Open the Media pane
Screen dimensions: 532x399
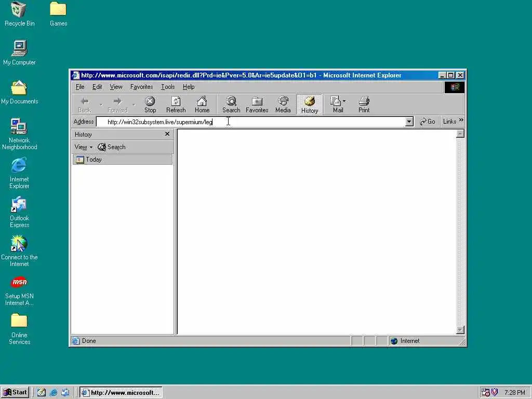(283, 104)
